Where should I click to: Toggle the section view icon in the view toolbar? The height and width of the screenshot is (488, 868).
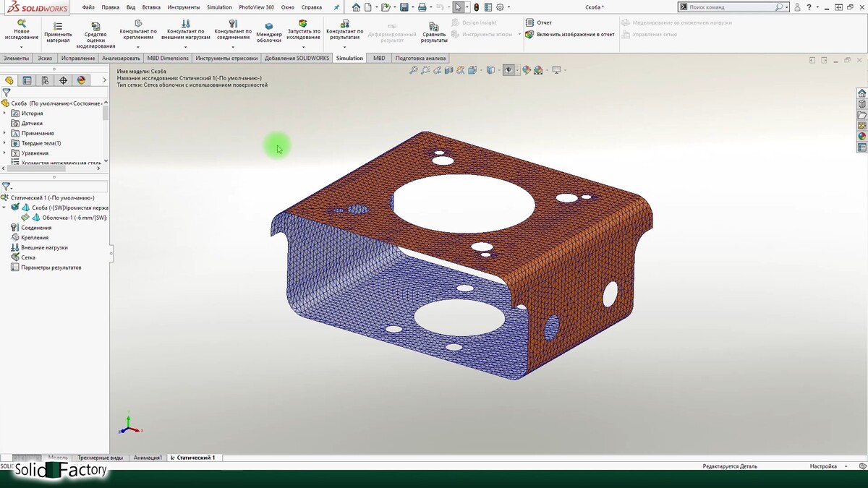449,70
